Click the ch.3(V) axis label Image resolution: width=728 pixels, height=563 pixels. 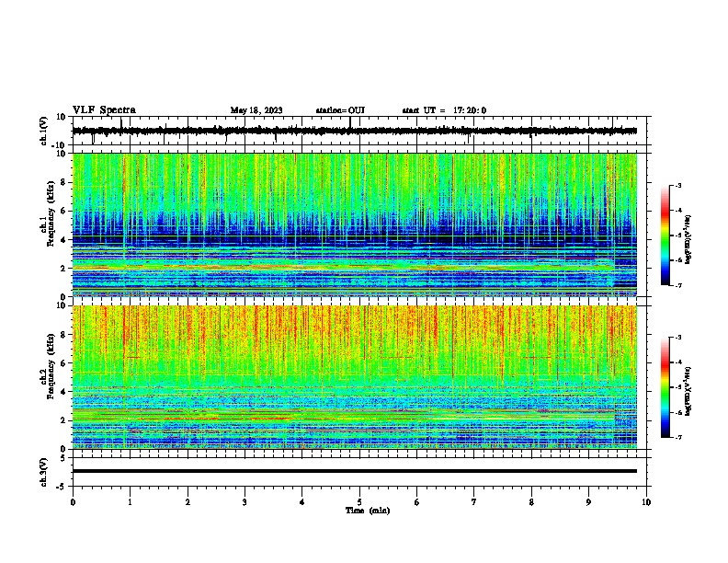point(44,472)
